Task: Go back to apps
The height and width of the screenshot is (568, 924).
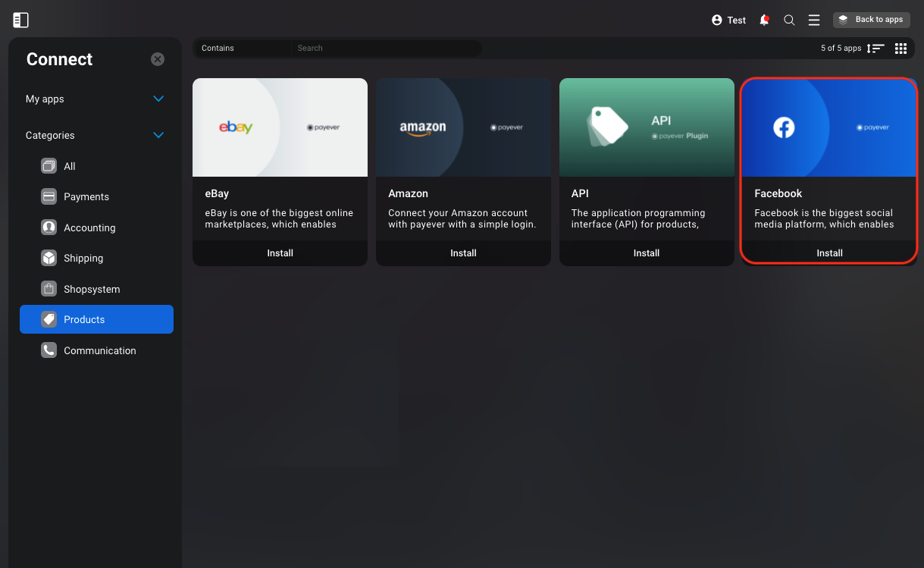Action: [x=871, y=20]
